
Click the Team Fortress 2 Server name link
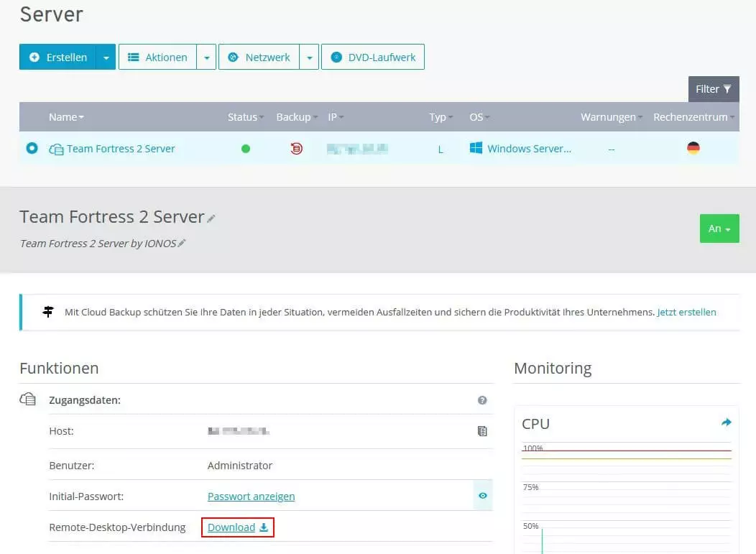(121, 149)
